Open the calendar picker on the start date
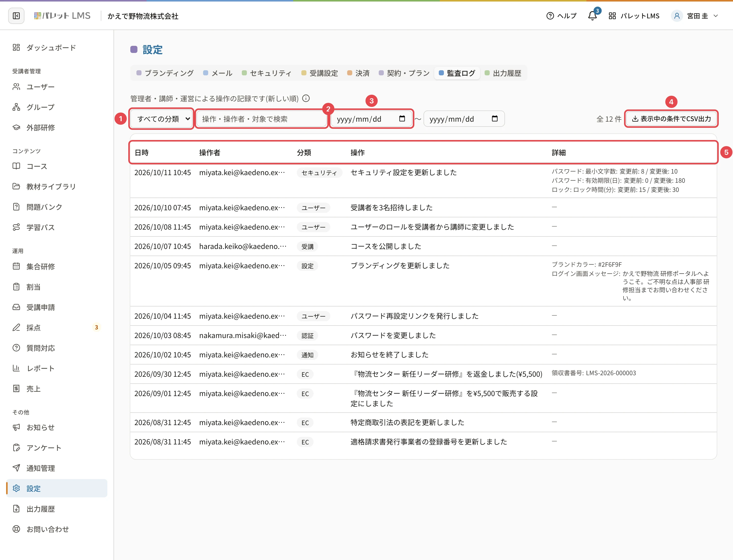This screenshot has height=560, width=733. pyautogui.click(x=402, y=118)
